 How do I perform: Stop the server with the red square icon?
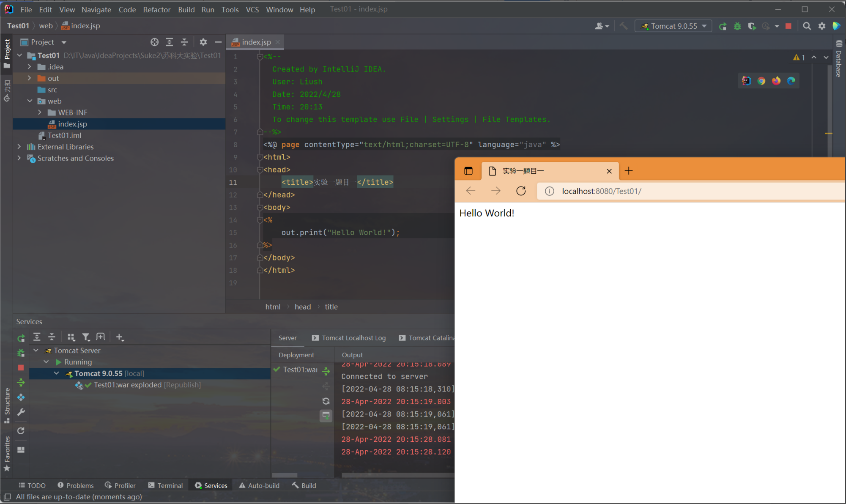point(788,26)
